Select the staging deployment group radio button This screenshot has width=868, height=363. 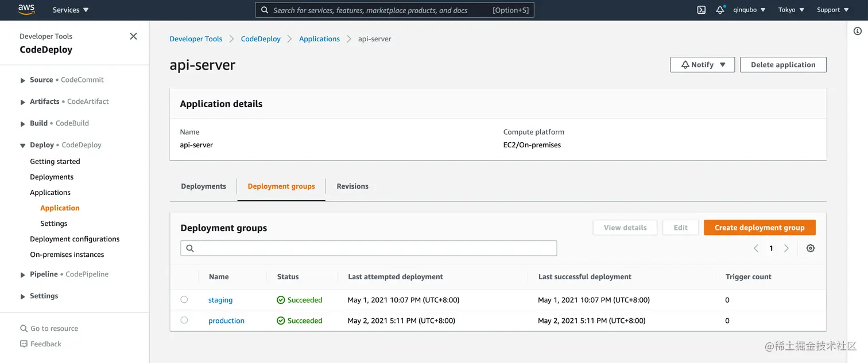point(184,299)
